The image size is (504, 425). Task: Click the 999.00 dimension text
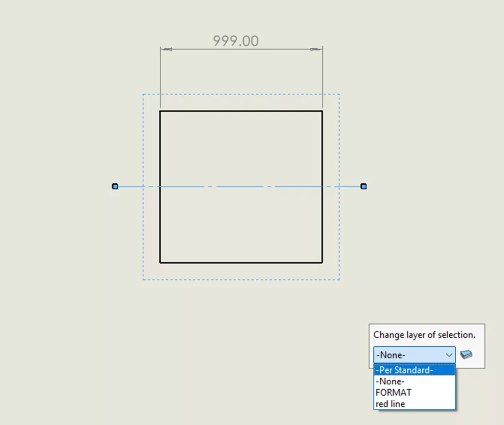[236, 41]
